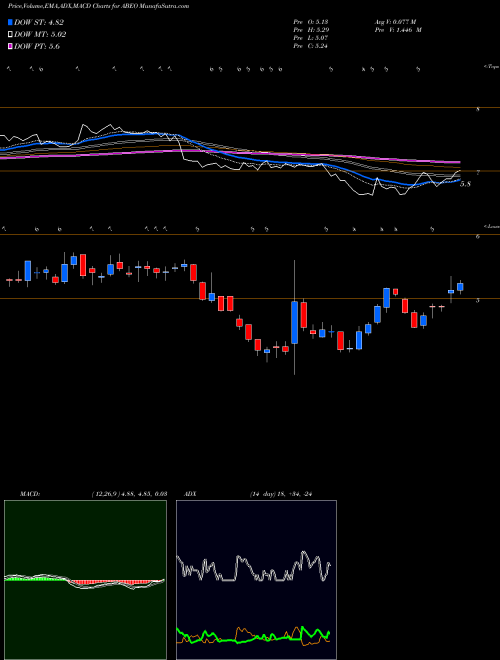Click the 'MACD:' panel label
Viewport: 500px width, 660px height.
pyautogui.click(x=30, y=494)
